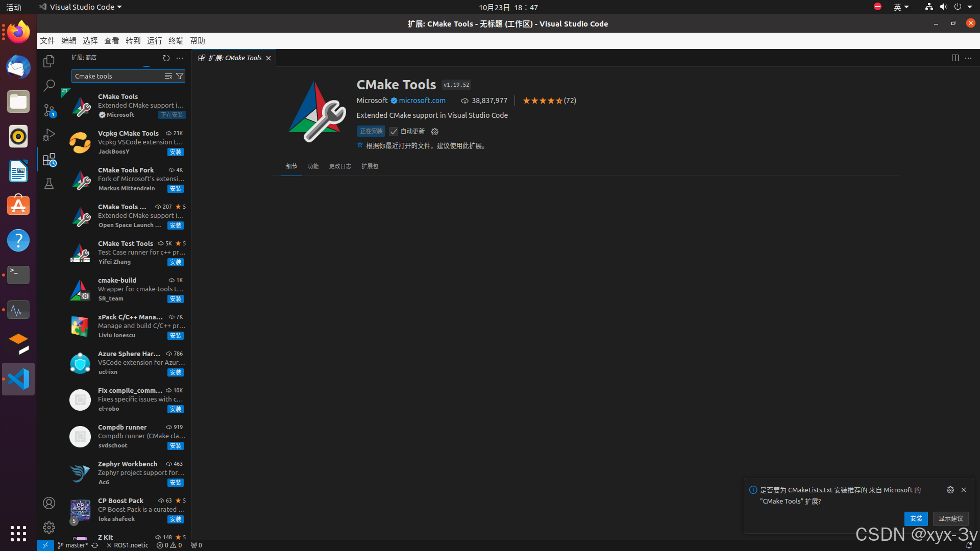Switch to the details tab (细节)
This screenshot has width=980, height=551.
[x=291, y=166]
